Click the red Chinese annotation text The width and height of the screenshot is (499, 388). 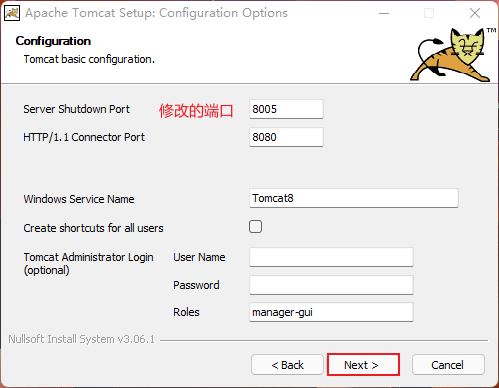click(x=196, y=111)
